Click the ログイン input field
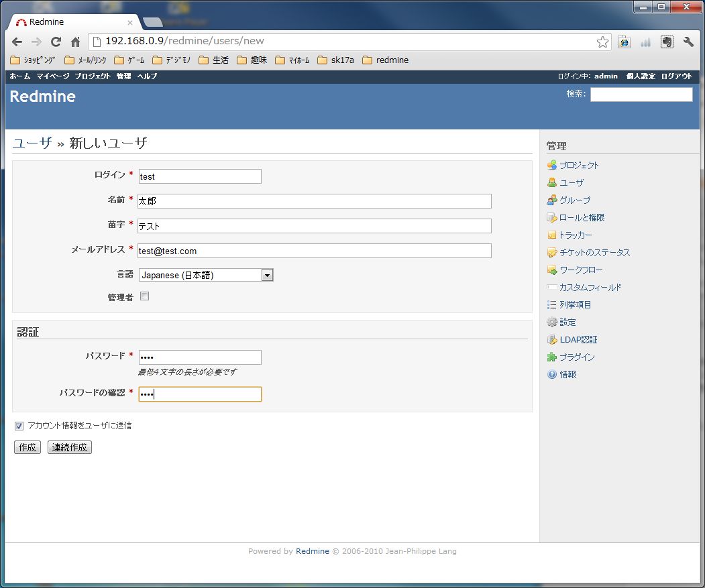The image size is (705, 588). click(x=200, y=176)
